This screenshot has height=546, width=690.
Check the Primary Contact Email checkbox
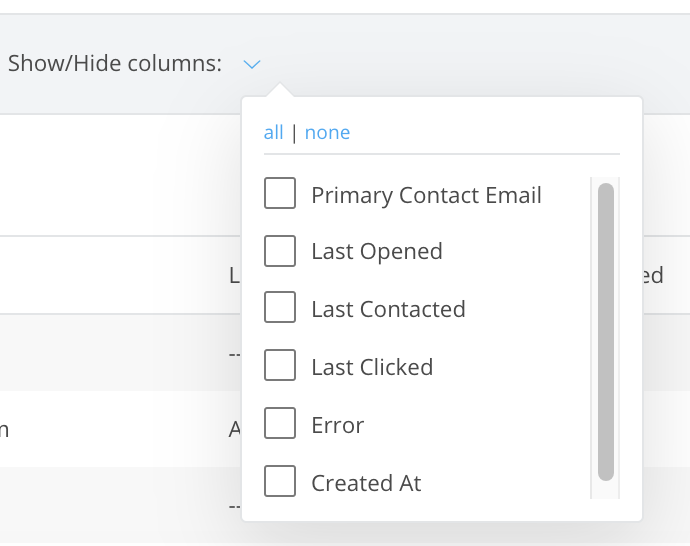(x=280, y=194)
